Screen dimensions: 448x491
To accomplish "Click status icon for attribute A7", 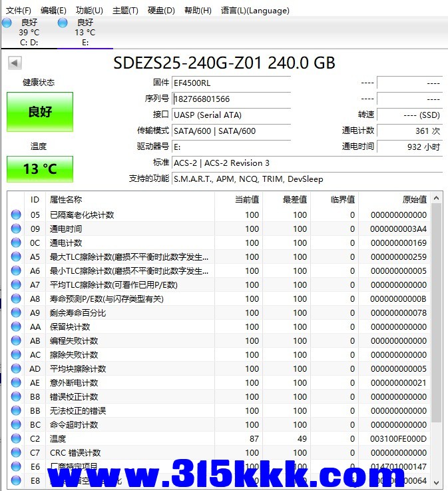I will click(16, 284).
